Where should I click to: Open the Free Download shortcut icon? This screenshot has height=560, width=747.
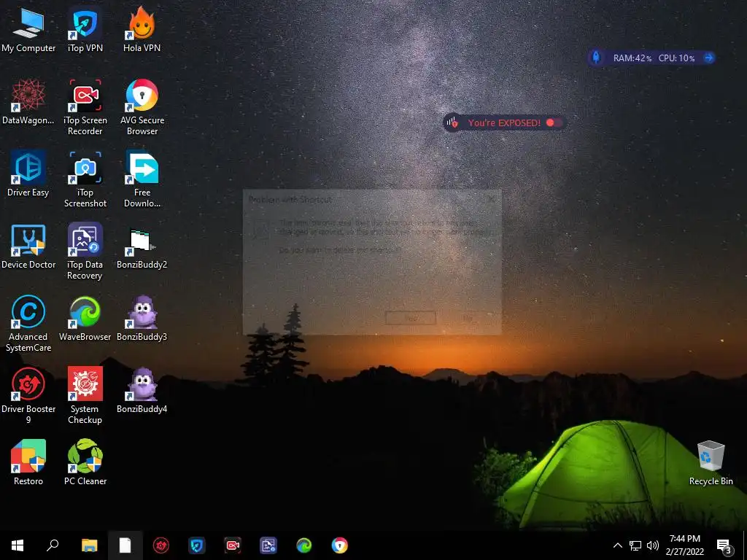coord(142,180)
